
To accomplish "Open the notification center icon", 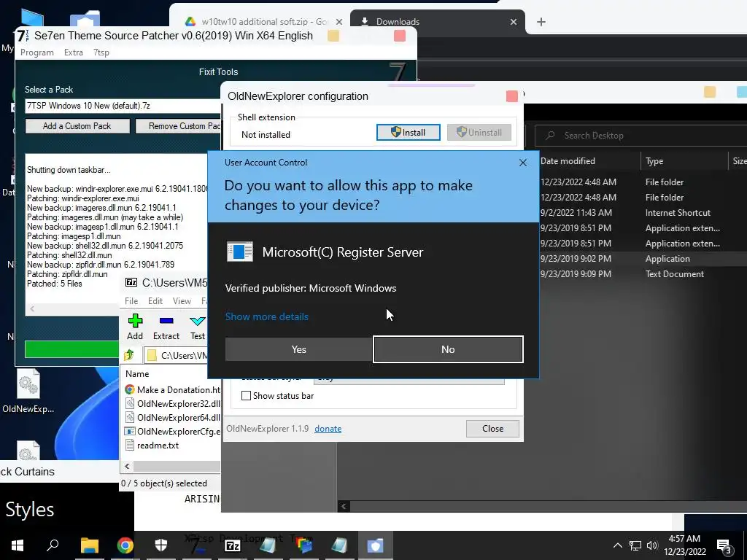I will click(724, 546).
